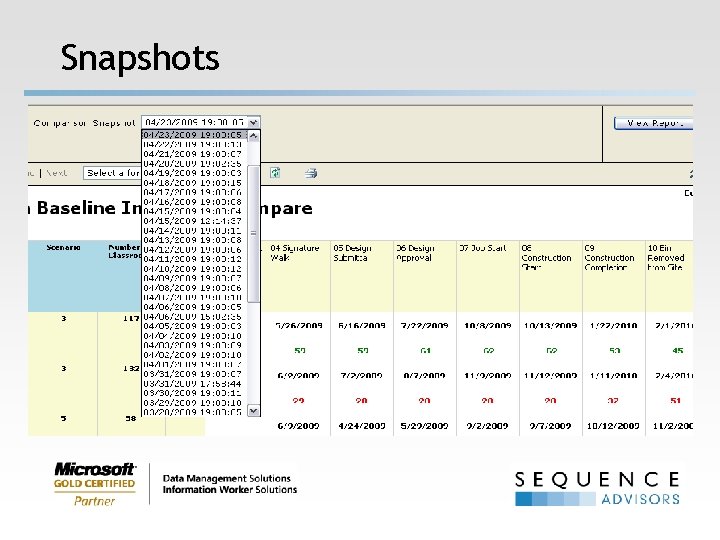720x540 pixels.
Task: Select snapshot 04/21/2009 in the list
Action: pyautogui.click(x=195, y=154)
